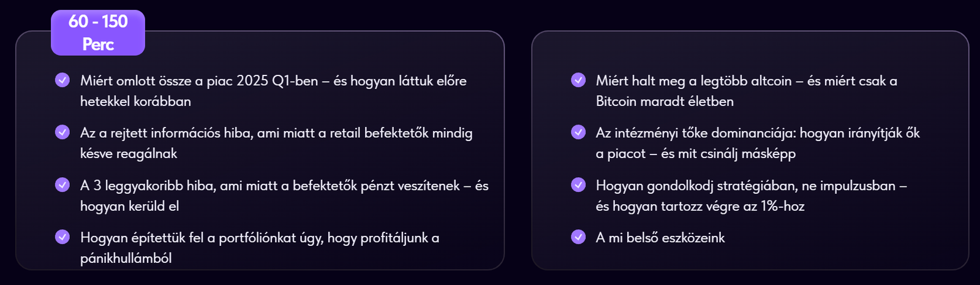Click the text 'A 3 leggyakoribb hiba' bullet
The width and height of the screenshot is (980, 285).
[284, 196]
